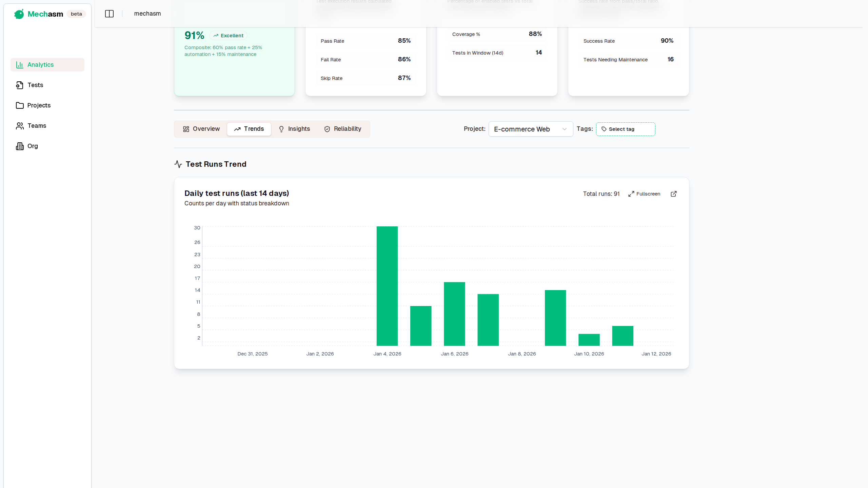Switch to the Insights tab

294,129
